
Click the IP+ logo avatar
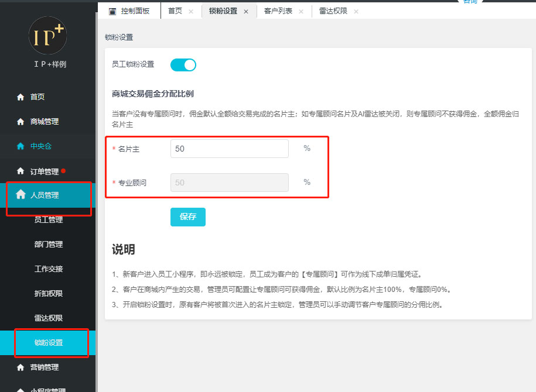(47, 36)
